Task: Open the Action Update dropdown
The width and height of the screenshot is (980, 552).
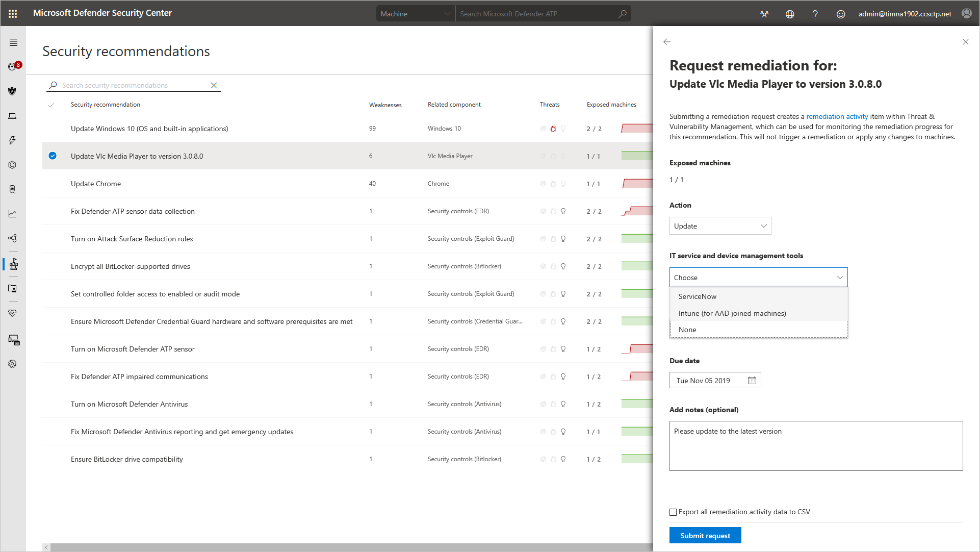Action: point(720,226)
